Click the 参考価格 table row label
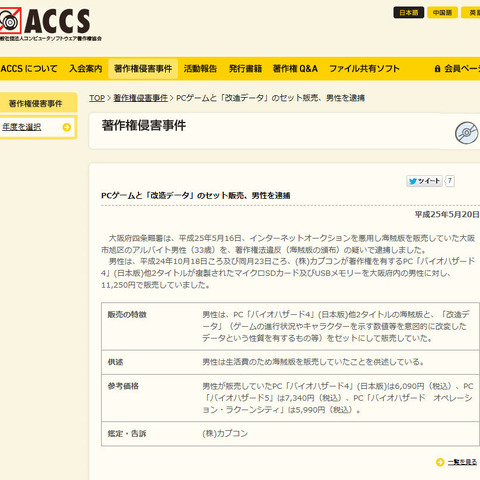The height and width of the screenshot is (480, 480). [x=123, y=386]
